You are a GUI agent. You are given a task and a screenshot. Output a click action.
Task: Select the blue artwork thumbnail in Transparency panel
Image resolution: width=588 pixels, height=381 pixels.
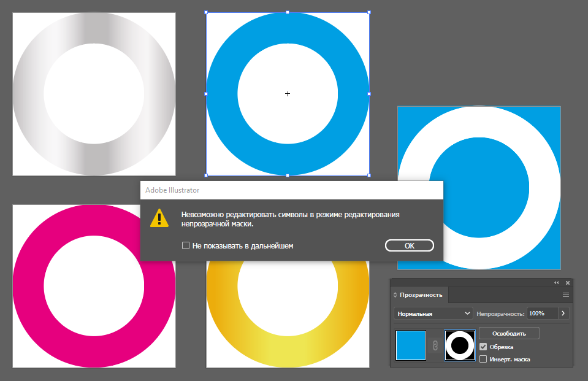(x=411, y=345)
